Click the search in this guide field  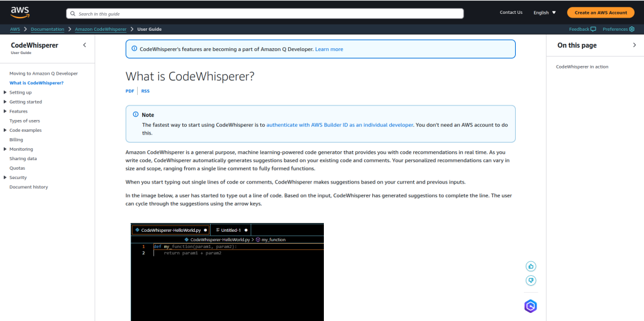tap(265, 13)
